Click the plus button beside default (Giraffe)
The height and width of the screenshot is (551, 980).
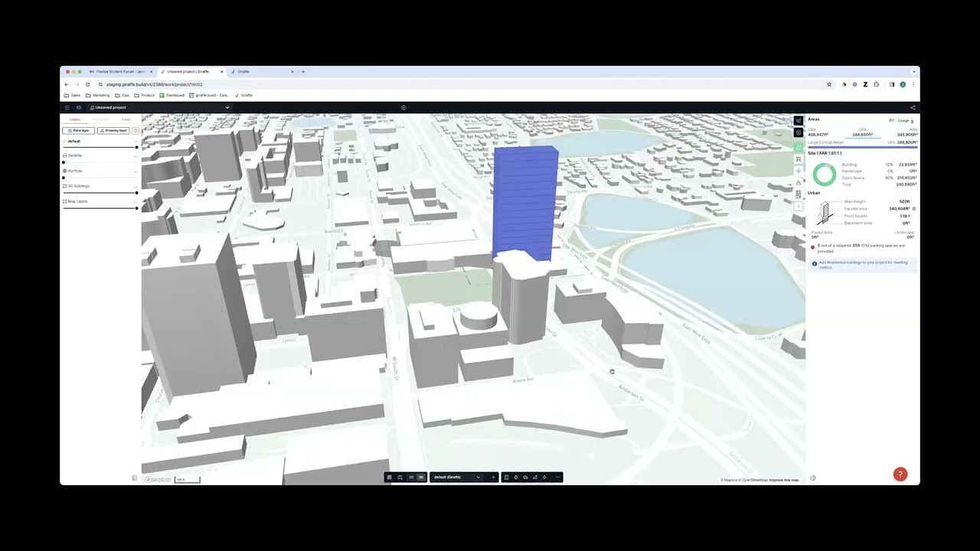[493, 478]
